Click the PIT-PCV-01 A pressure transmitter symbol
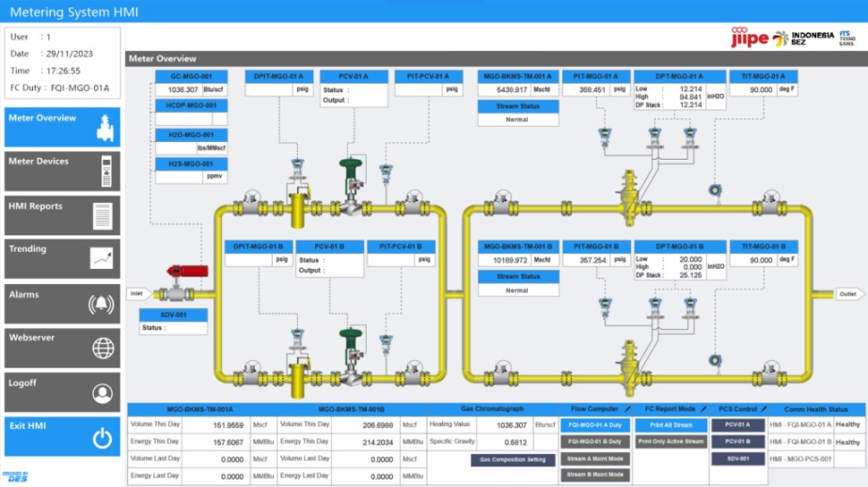This screenshot has height=487, width=868. [386, 171]
